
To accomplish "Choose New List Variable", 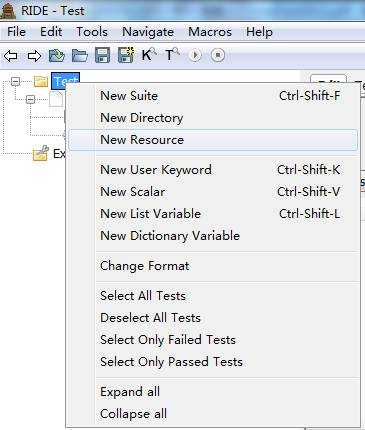I will coord(213,214).
